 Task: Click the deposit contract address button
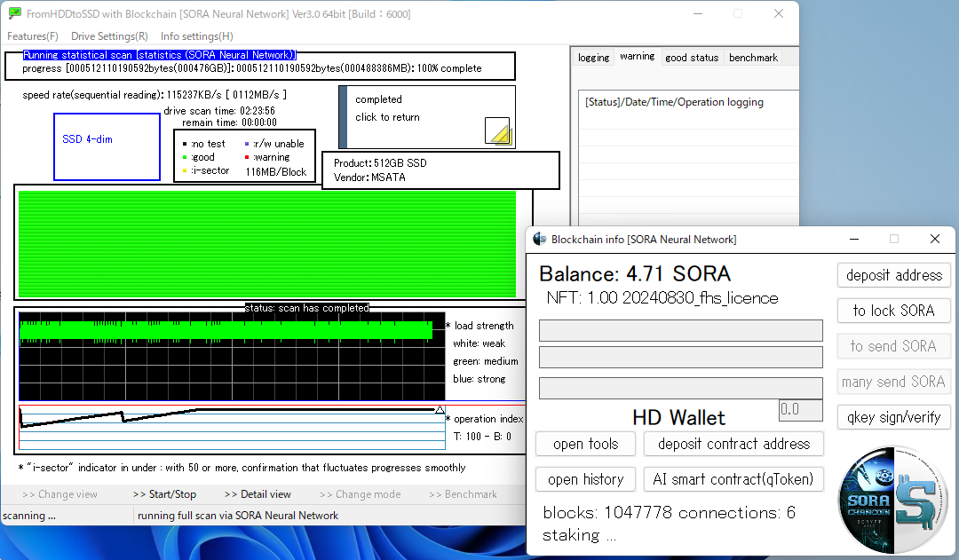[x=733, y=444]
